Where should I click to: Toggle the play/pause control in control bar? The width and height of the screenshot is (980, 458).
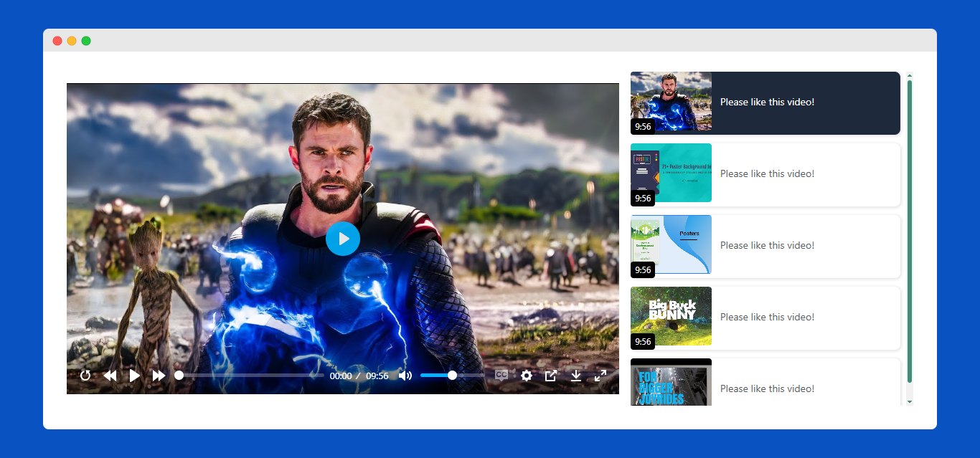click(x=133, y=375)
